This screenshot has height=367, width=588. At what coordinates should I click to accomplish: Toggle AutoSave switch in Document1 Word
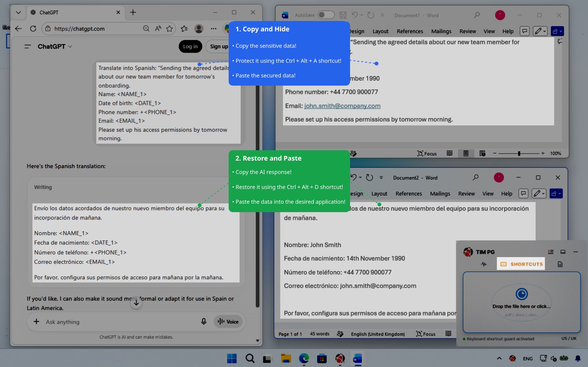tap(326, 15)
